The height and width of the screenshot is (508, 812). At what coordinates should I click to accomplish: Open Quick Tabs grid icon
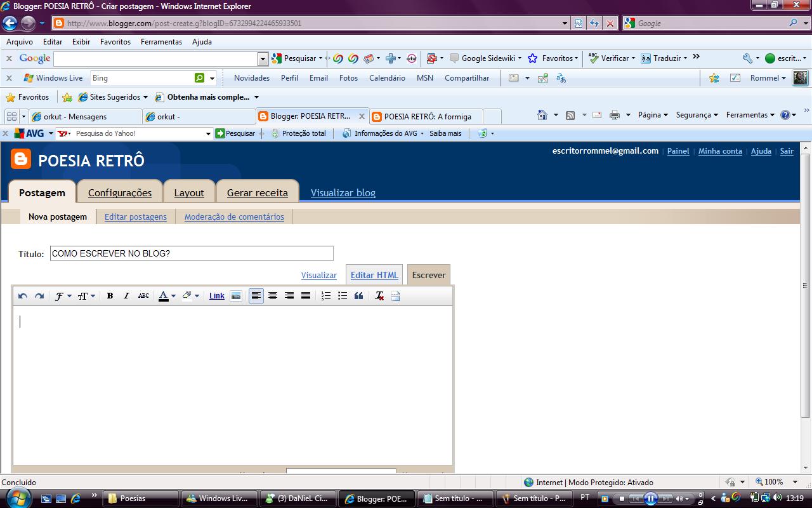11,116
